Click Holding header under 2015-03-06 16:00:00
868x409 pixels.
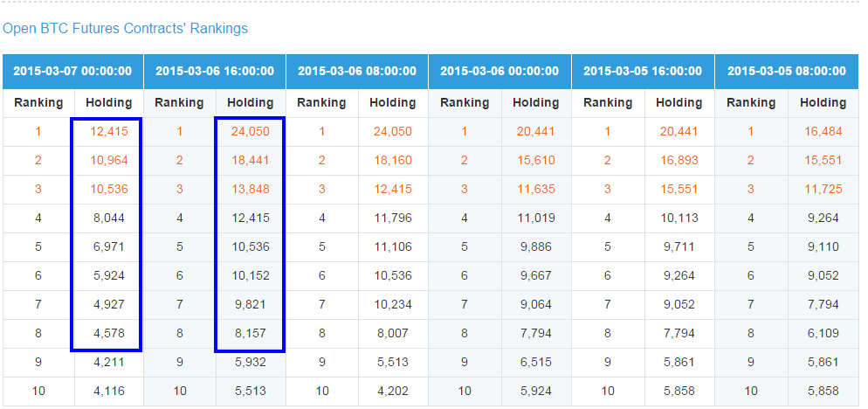(251, 102)
